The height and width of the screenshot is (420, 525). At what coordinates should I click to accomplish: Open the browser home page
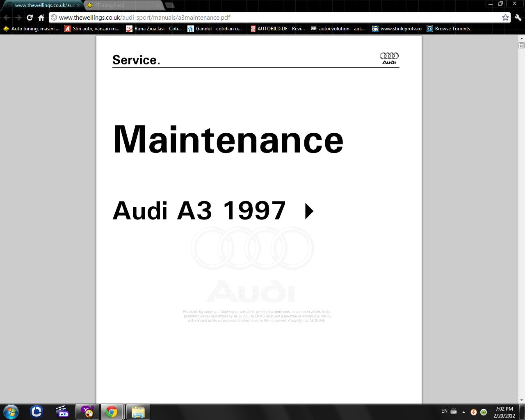(41, 18)
